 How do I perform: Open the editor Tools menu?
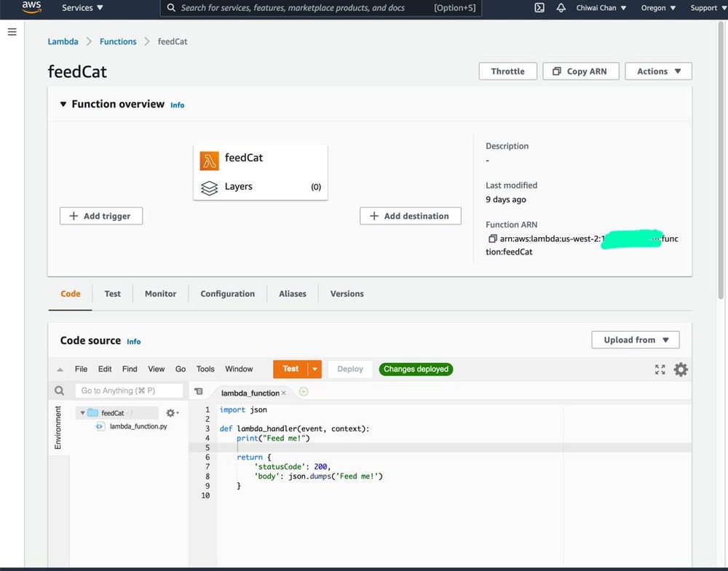coord(205,369)
